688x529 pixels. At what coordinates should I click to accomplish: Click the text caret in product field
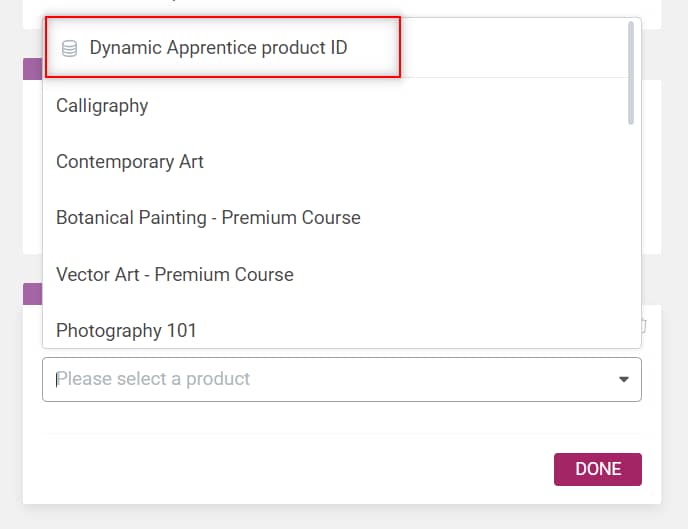pos(57,379)
